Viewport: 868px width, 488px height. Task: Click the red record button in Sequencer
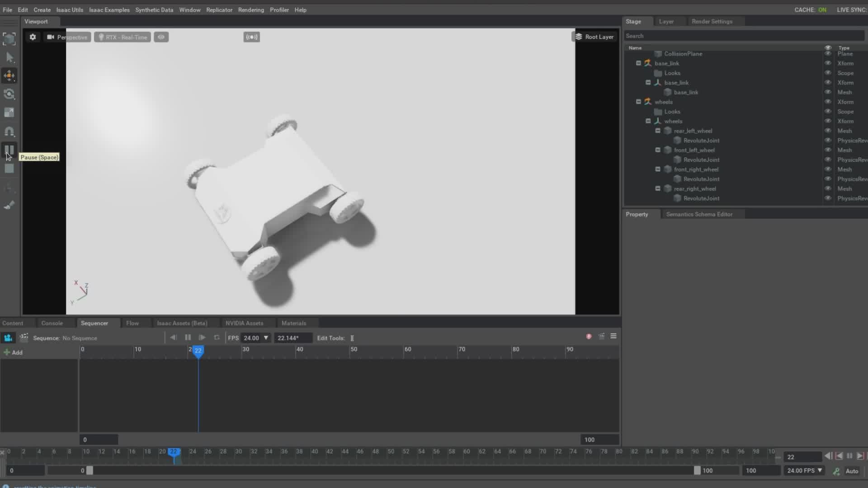(x=589, y=336)
